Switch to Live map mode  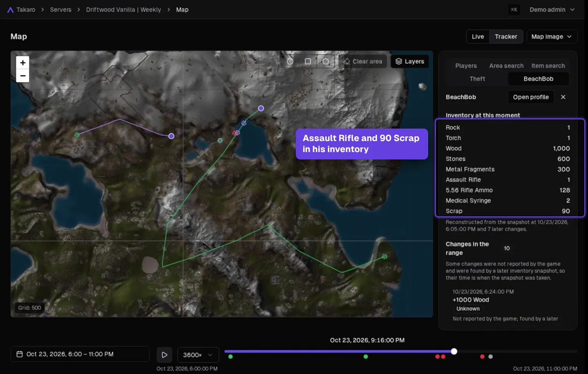coord(478,37)
